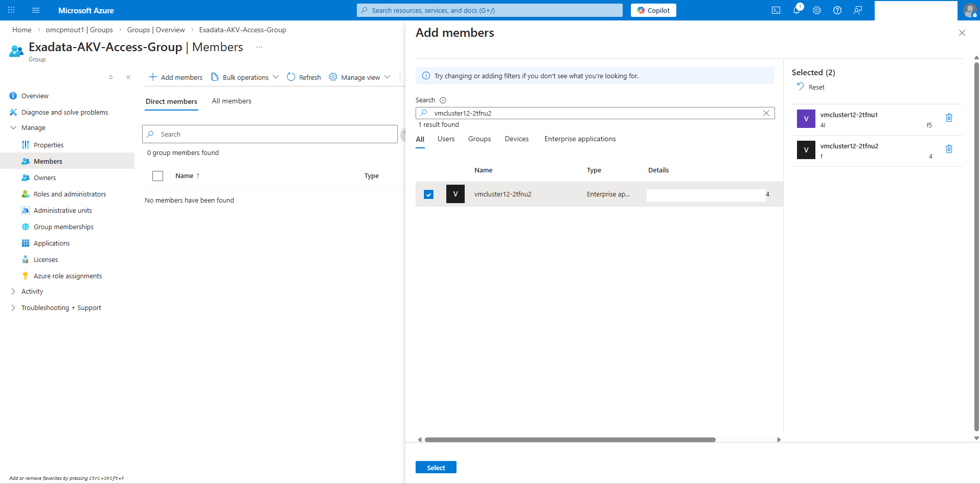Open Copilot in the top bar

(653, 10)
